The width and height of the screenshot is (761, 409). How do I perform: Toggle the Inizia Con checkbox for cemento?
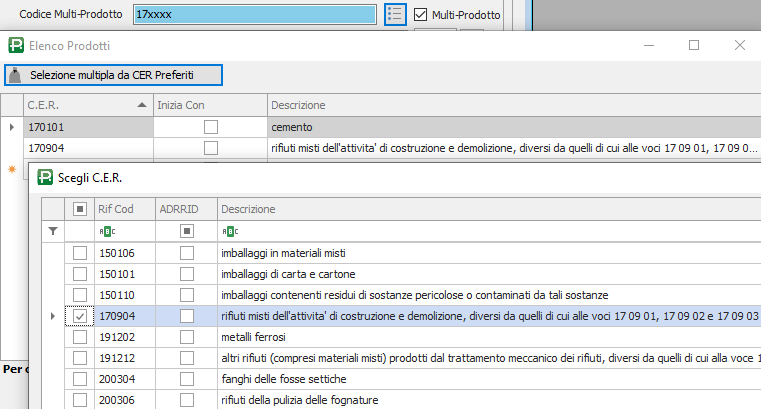click(210, 127)
